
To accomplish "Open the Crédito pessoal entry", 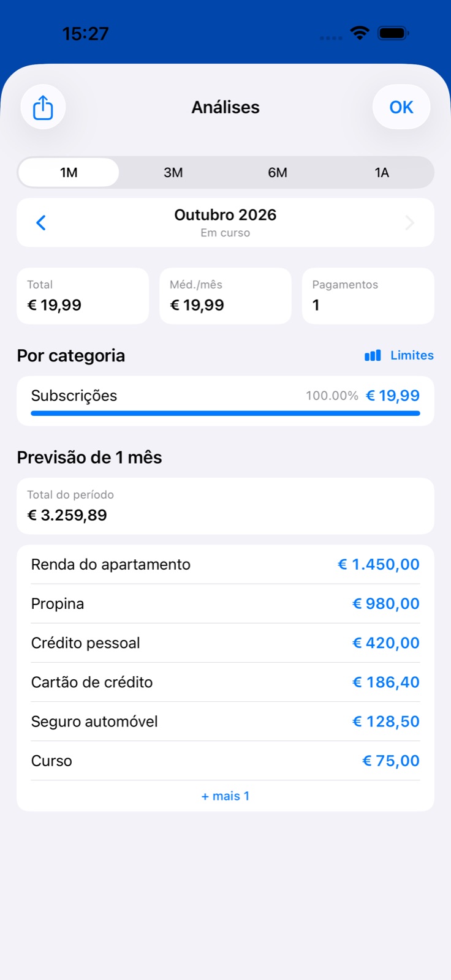I will click(x=225, y=643).
